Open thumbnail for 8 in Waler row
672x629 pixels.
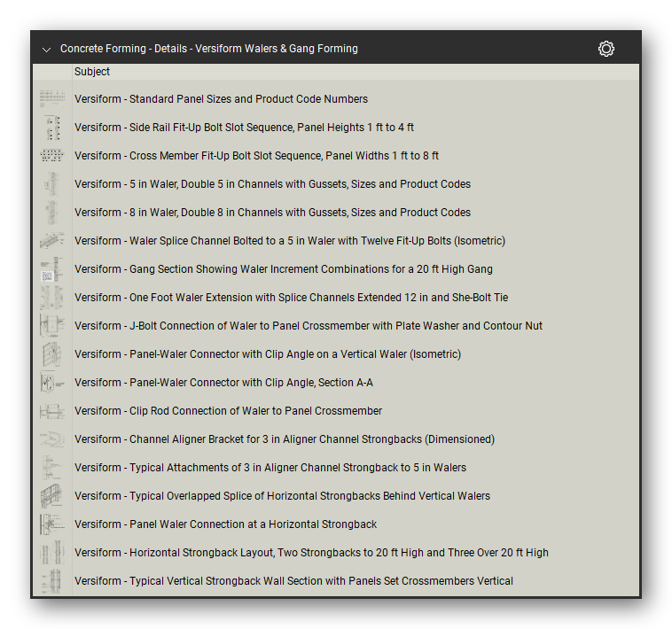[52, 212]
